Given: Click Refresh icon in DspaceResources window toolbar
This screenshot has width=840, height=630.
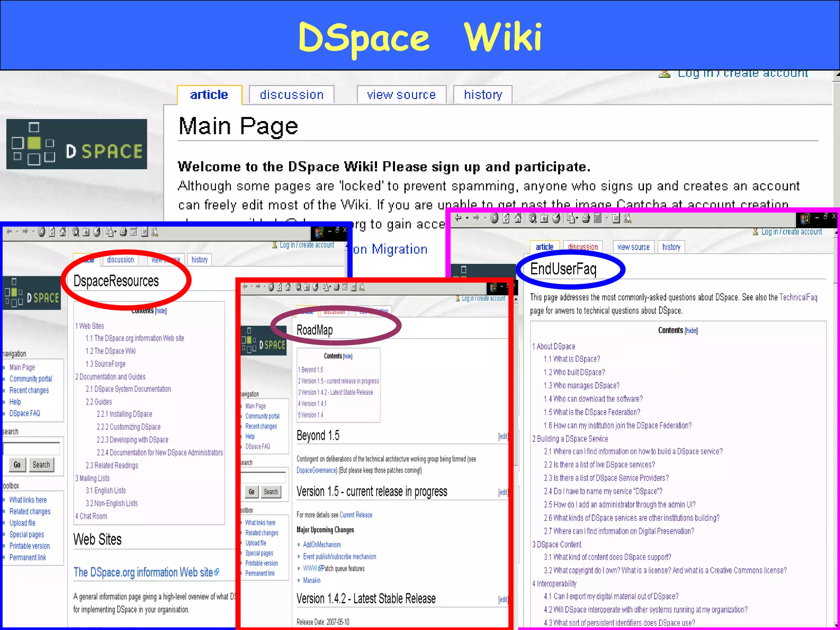Looking at the screenshot, I should coord(52,232).
